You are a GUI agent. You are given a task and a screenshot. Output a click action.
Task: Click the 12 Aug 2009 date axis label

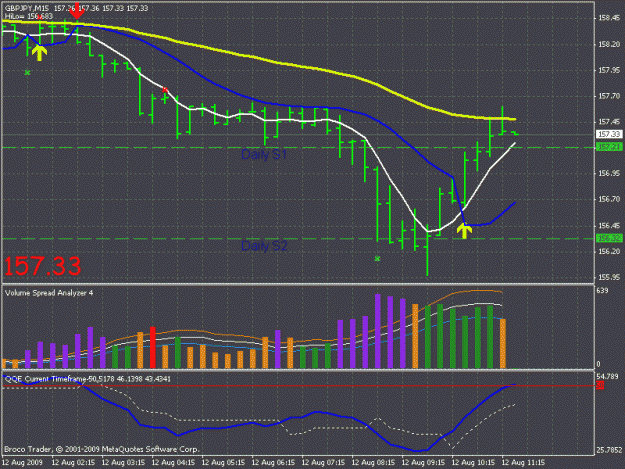[22, 463]
